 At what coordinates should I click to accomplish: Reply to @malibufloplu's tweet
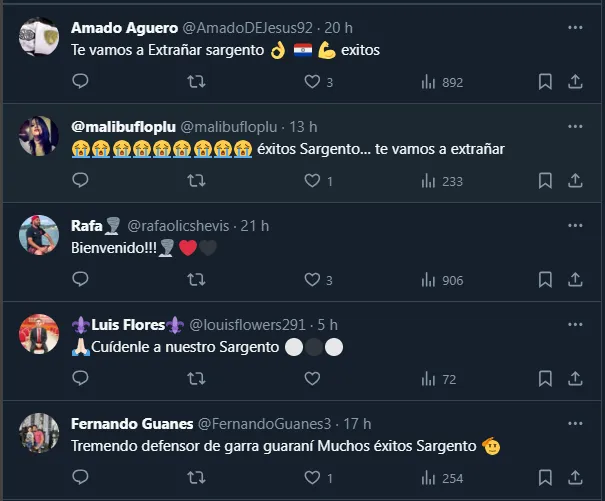click(x=80, y=181)
